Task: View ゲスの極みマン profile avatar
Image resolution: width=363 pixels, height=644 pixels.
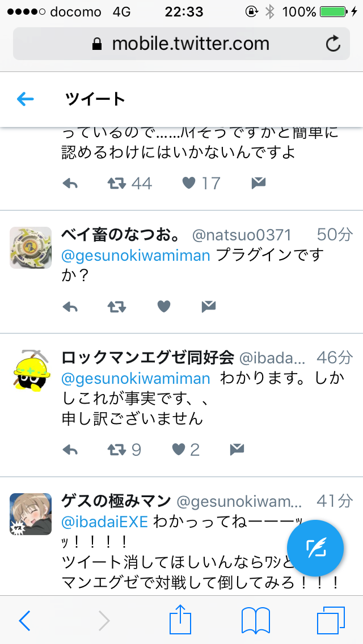Action: pos(31,514)
